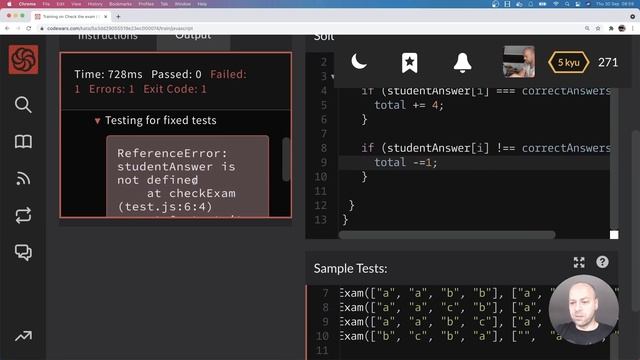Open Spotlight search in menu bar
Image resolution: width=640 pixels, height=360 pixels.
(x=567, y=4)
